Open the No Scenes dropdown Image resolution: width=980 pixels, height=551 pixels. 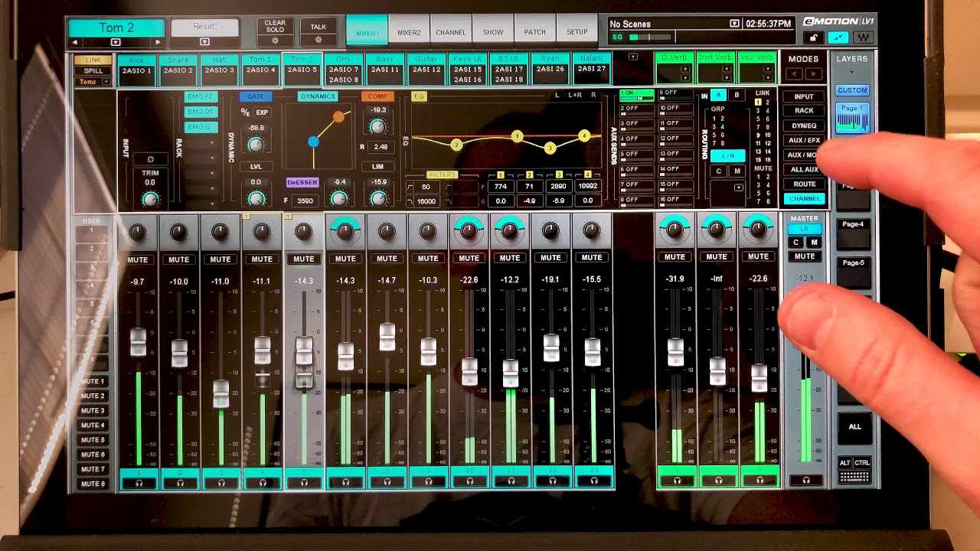734,24
